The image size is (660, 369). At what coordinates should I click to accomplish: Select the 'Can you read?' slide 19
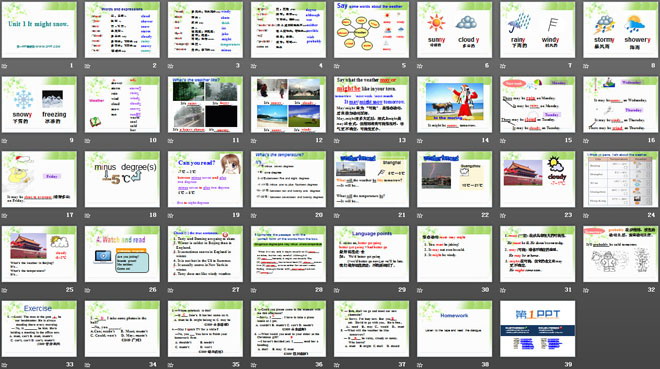coord(205,179)
